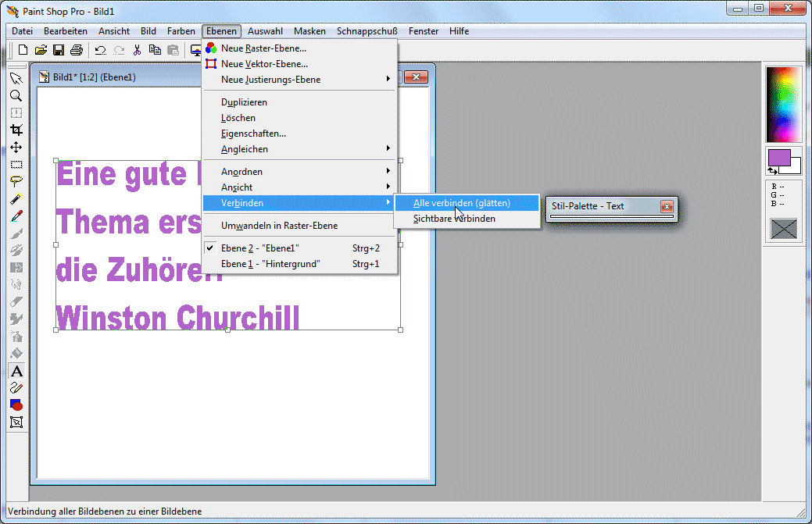Create a new image with the blank page icon

[x=23, y=50]
